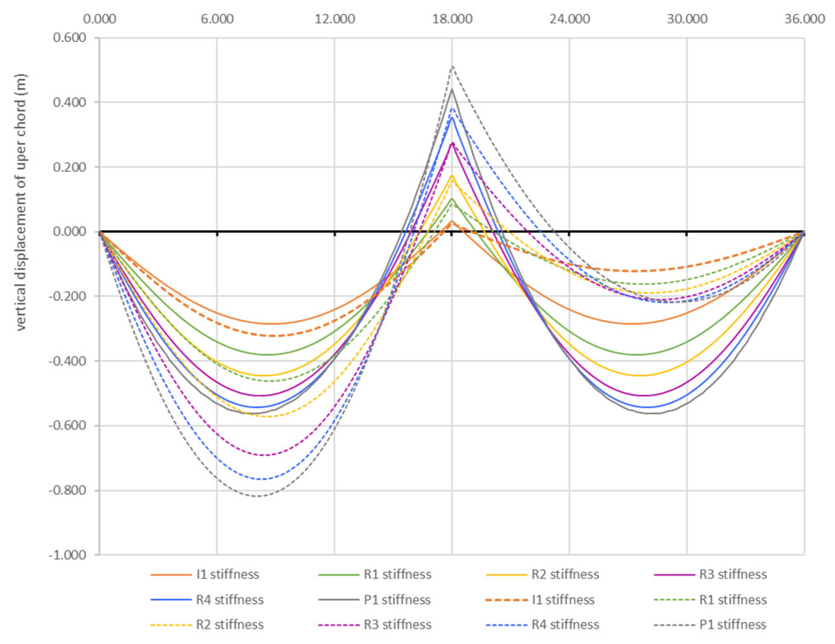Screen dimensions: 835x644
Task: Click the solid R1 stiffness legend entry
Action: pyautogui.click(x=397, y=574)
